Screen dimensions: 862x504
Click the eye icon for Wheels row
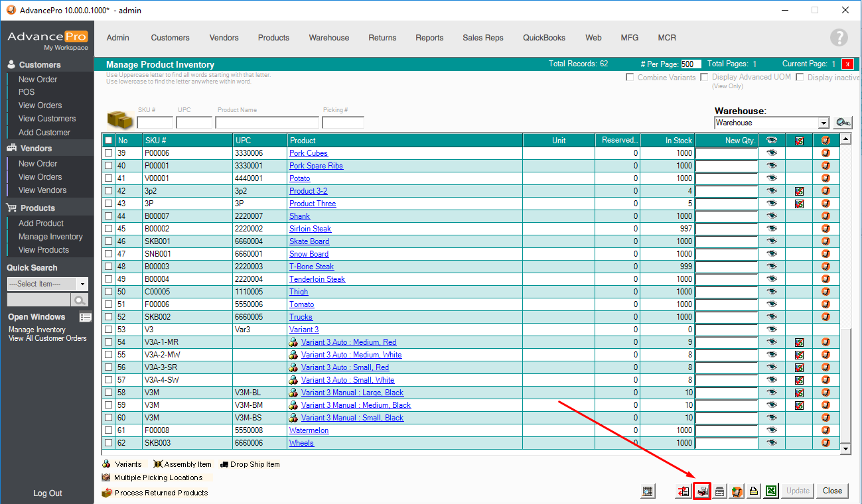click(771, 443)
